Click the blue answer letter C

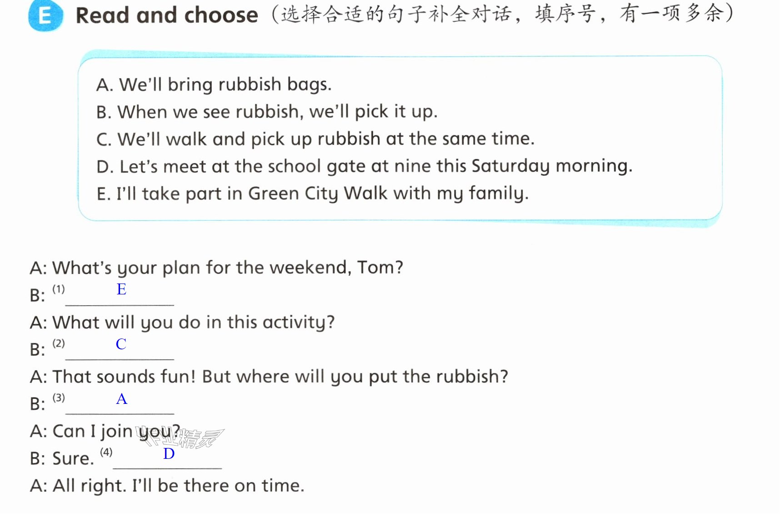point(121,344)
